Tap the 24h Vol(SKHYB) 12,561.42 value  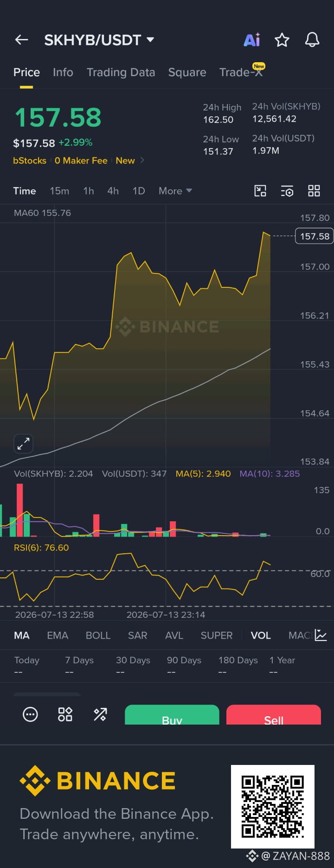[274, 119]
